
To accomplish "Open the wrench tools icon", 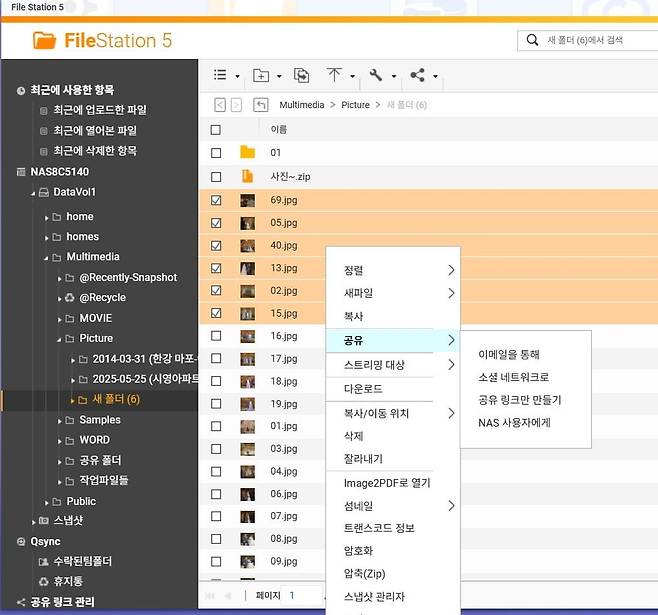I will pos(377,75).
